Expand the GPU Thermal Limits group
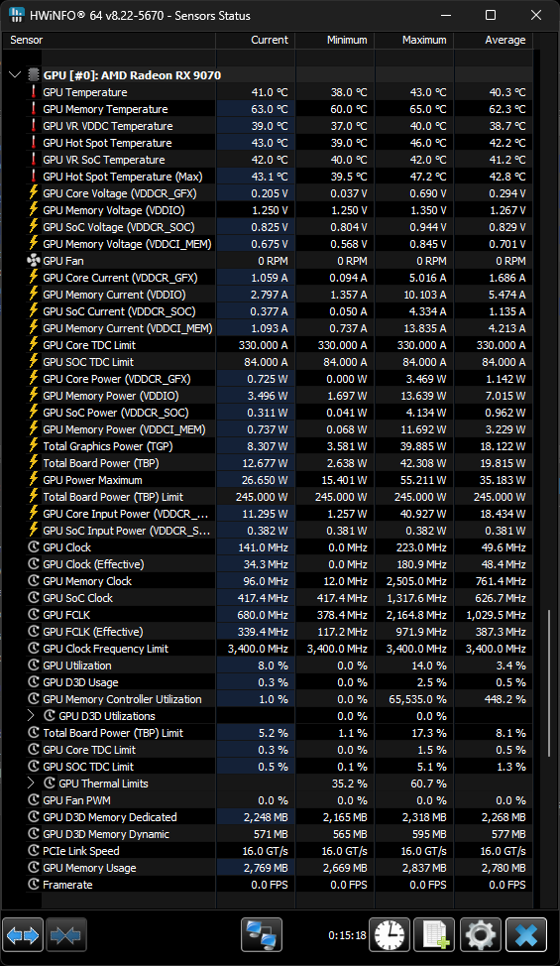 pos(31,784)
